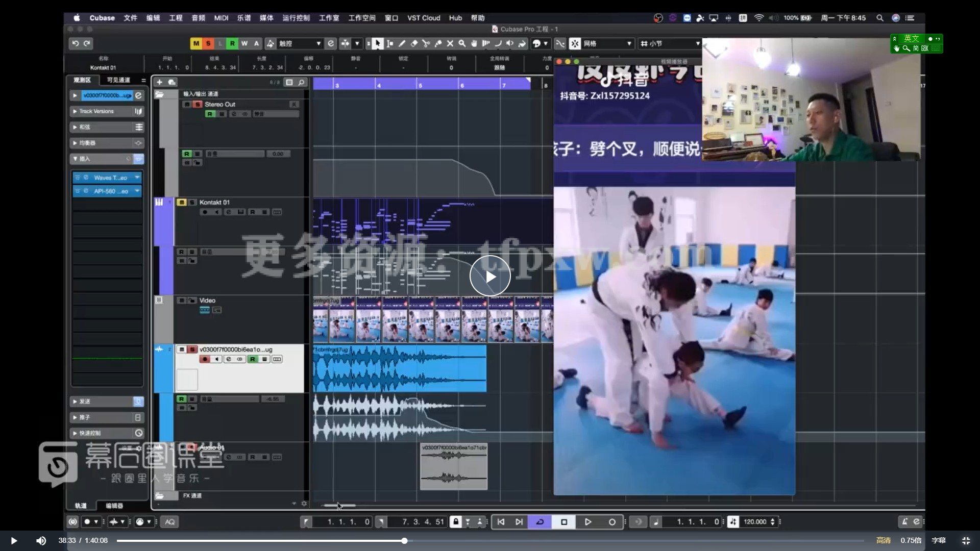Open the MIDI menu in menu bar
The image size is (980, 551).
[220, 18]
